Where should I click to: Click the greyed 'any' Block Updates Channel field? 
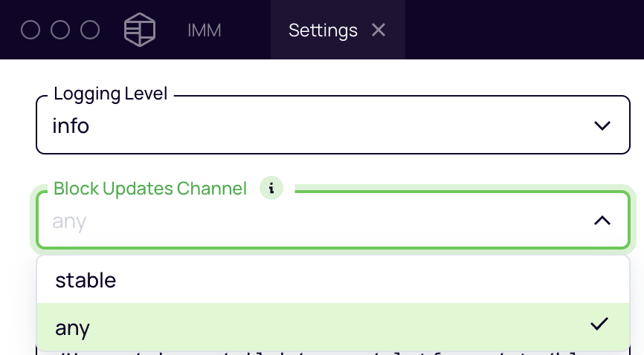tap(333, 220)
